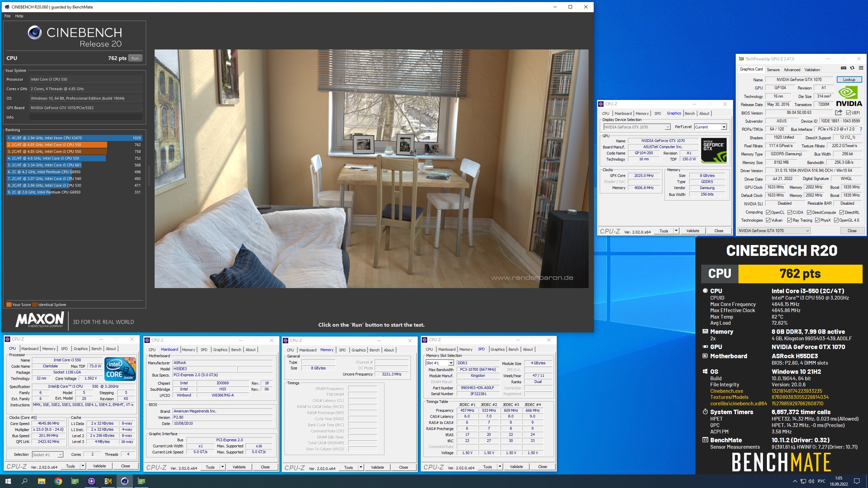Open Google Chrome from taskbar
The height and width of the screenshot is (488, 868).
pyautogui.click(x=58, y=481)
